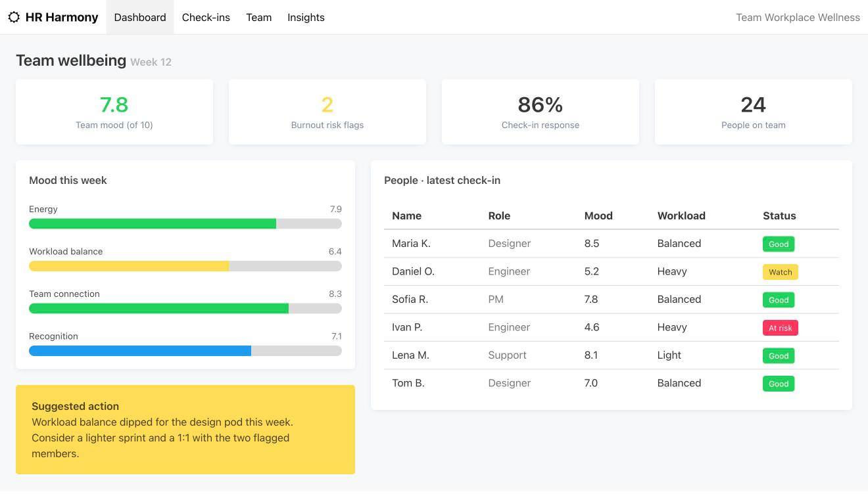Screen dimensions: 868x494
Task: Click the Energy progress bar
Action: click(x=185, y=224)
